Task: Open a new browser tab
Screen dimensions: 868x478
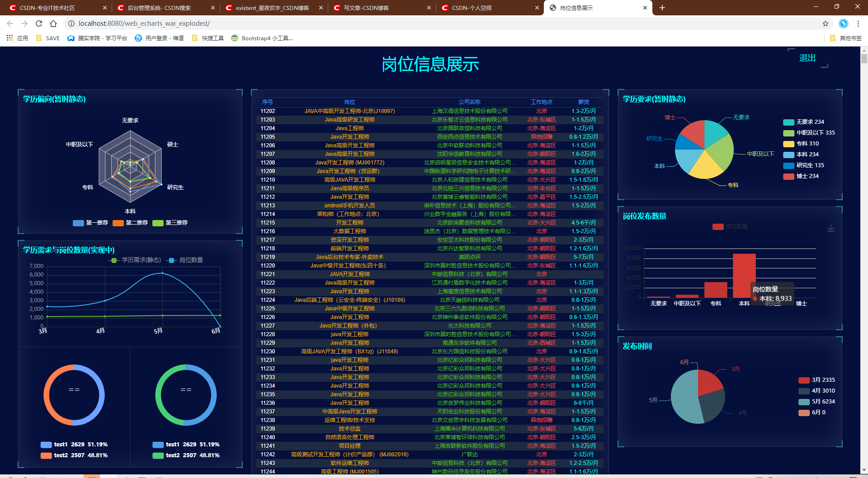Action: point(662,8)
